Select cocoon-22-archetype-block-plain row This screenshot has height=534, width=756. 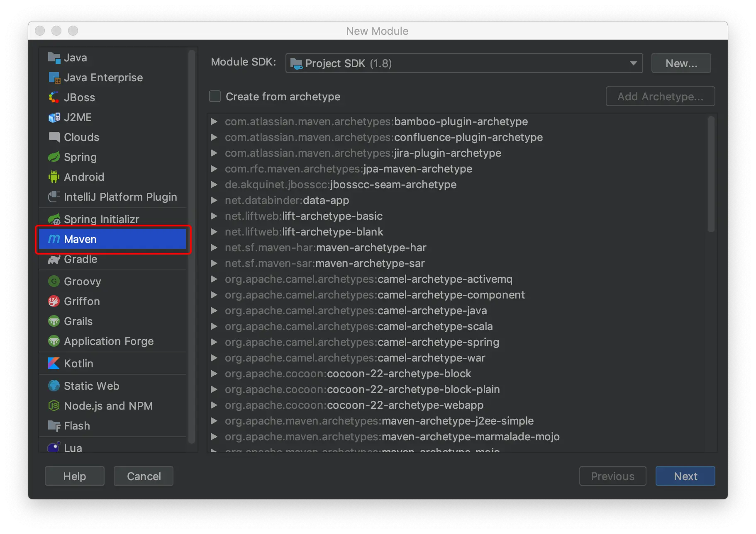[458, 389]
